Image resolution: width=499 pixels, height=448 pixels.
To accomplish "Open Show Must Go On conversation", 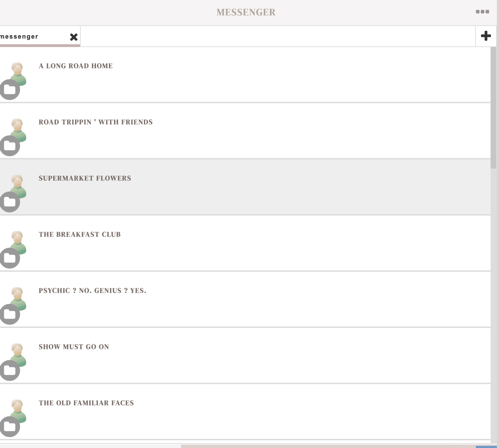I will (245, 356).
